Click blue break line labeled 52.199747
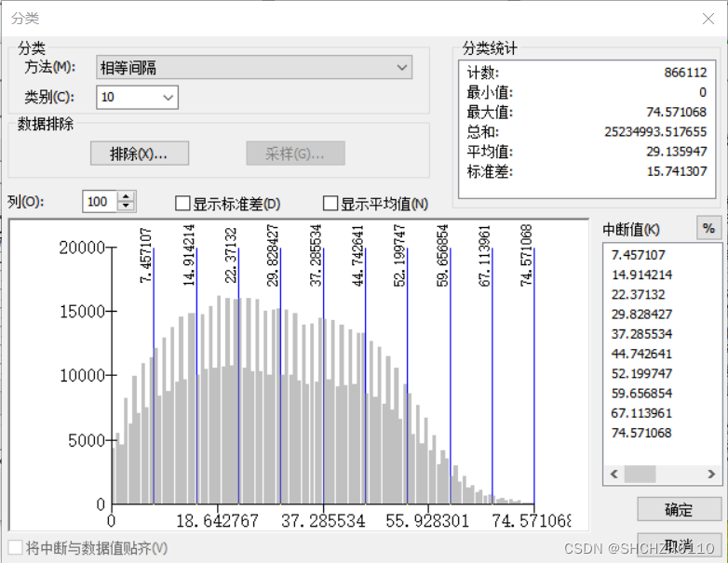The image size is (728, 563). pyautogui.click(x=407, y=376)
